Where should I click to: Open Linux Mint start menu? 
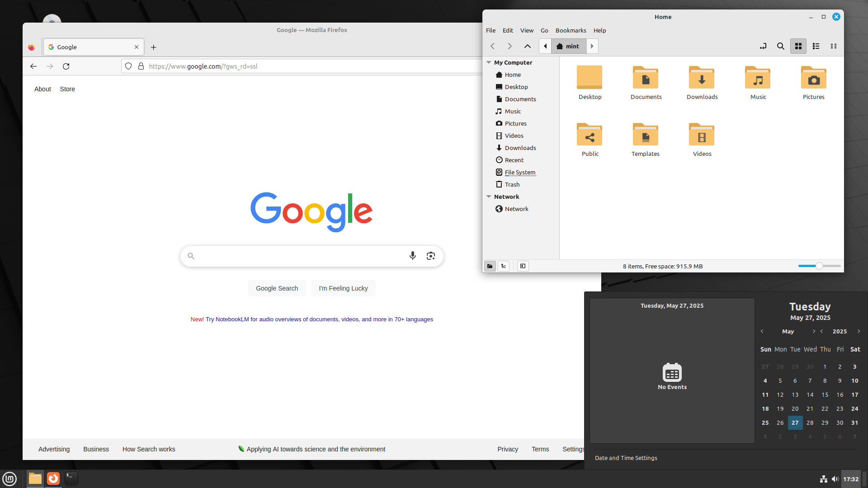9,479
